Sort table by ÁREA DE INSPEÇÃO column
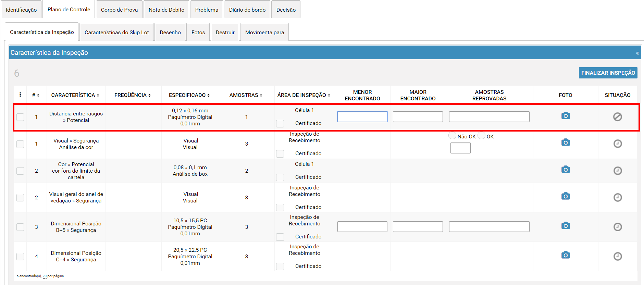644x285 pixels. pyautogui.click(x=304, y=95)
